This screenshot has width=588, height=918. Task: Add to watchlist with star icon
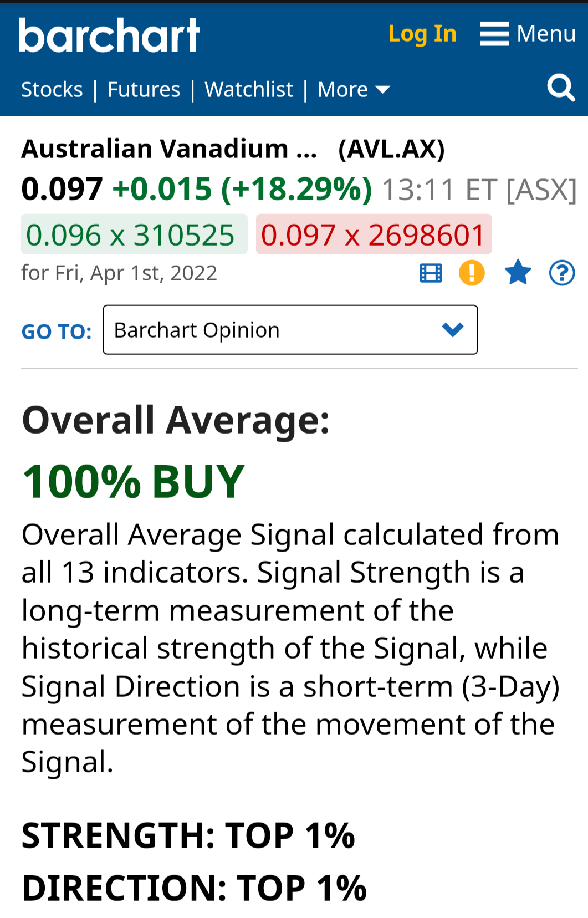click(518, 272)
